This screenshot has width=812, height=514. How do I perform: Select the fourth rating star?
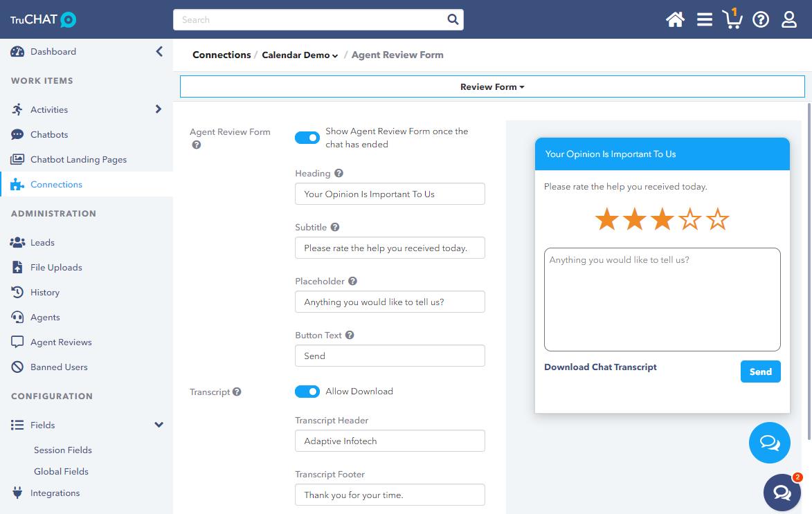point(689,219)
